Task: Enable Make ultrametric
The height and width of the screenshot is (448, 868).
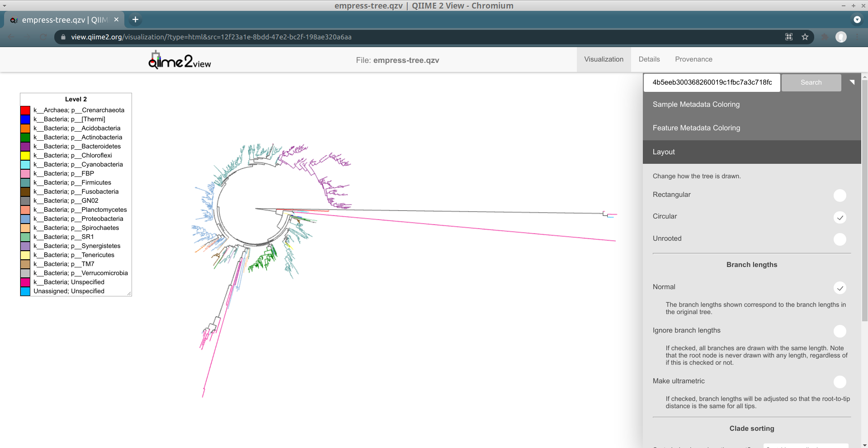Action: tap(840, 382)
